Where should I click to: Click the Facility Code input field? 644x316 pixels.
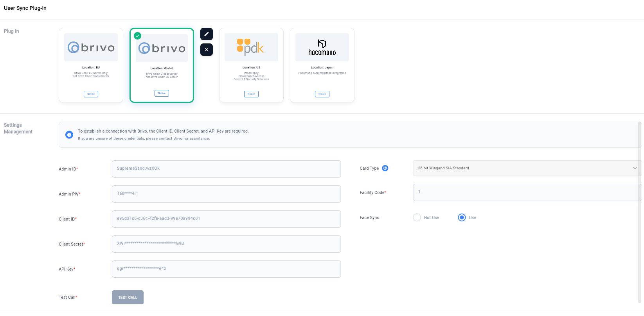click(527, 192)
